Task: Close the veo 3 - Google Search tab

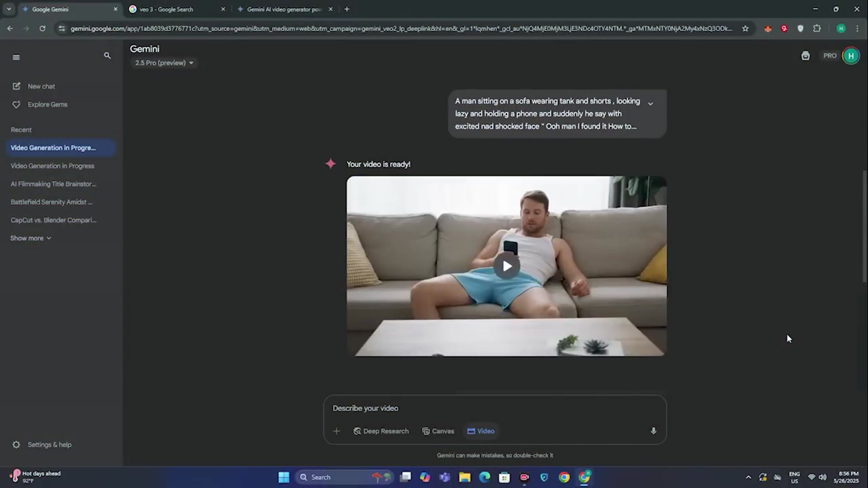Action: [223, 9]
